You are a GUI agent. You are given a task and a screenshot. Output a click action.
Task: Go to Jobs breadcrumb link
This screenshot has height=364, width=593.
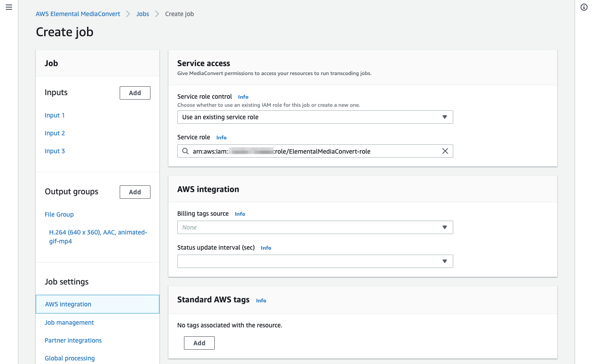[x=143, y=14]
